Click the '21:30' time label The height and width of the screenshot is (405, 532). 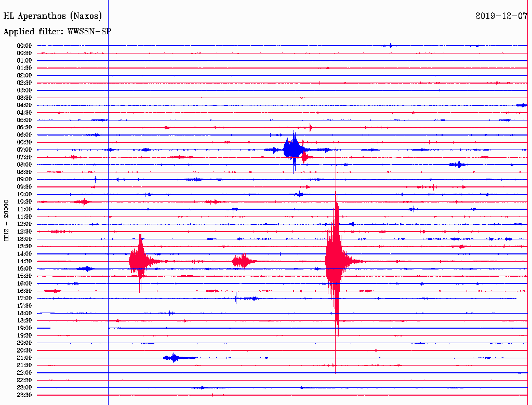tap(24, 366)
